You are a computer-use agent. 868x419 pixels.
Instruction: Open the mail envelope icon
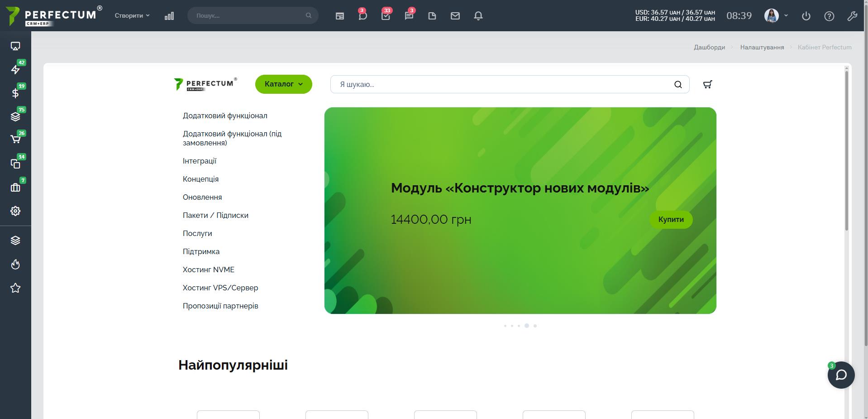point(455,16)
